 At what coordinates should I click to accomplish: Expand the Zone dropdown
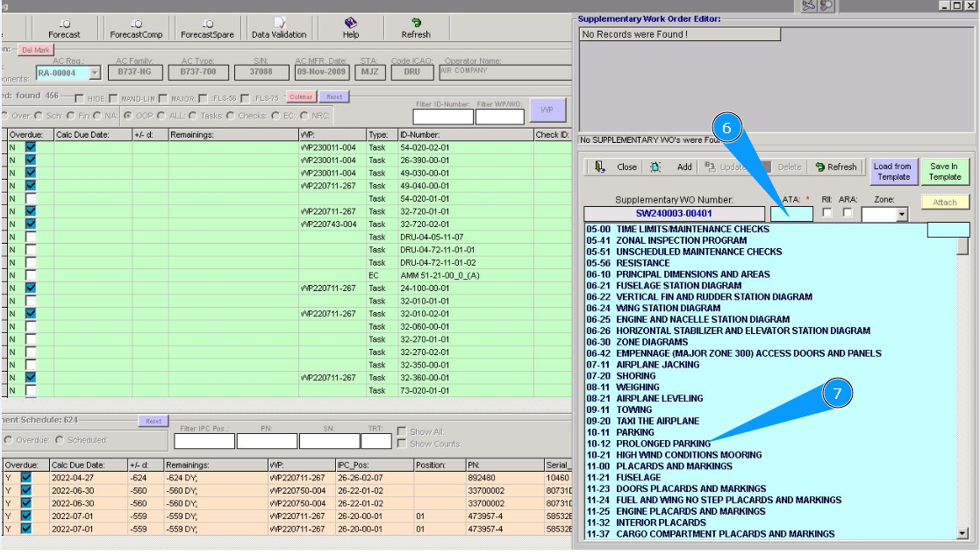pyautogui.click(x=901, y=215)
